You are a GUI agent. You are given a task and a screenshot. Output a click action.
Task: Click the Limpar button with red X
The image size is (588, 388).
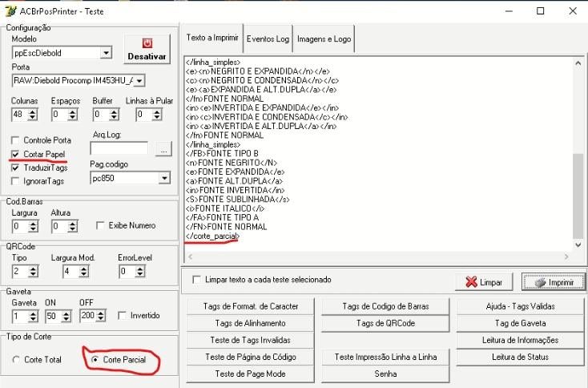(x=484, y=282)
